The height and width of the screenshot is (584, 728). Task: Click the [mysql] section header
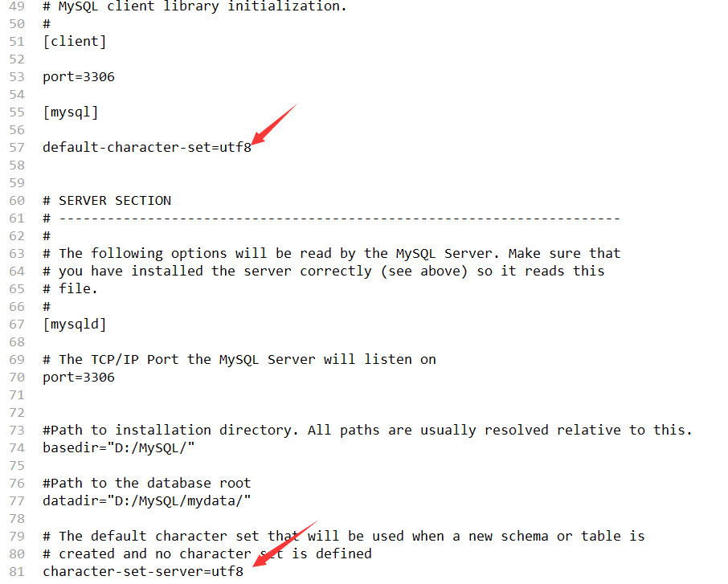click(71, 112)
